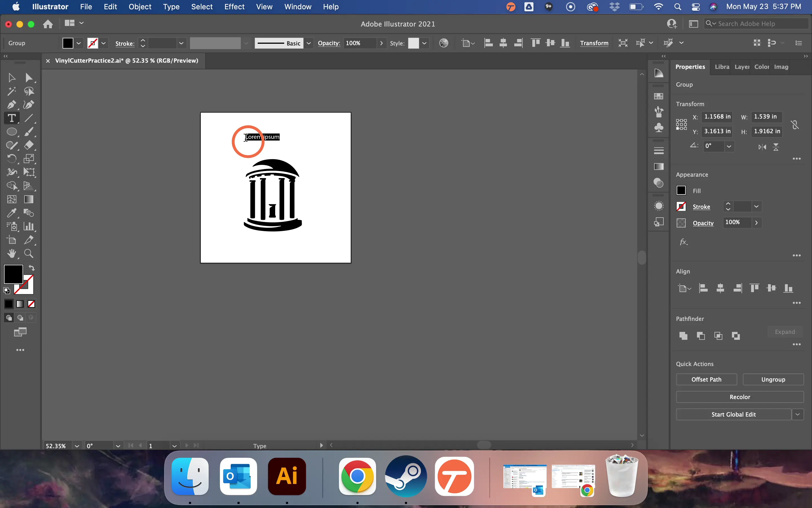The image size is (812, 508).
Task: Select the Selection tool arrow
Action: 11,78
